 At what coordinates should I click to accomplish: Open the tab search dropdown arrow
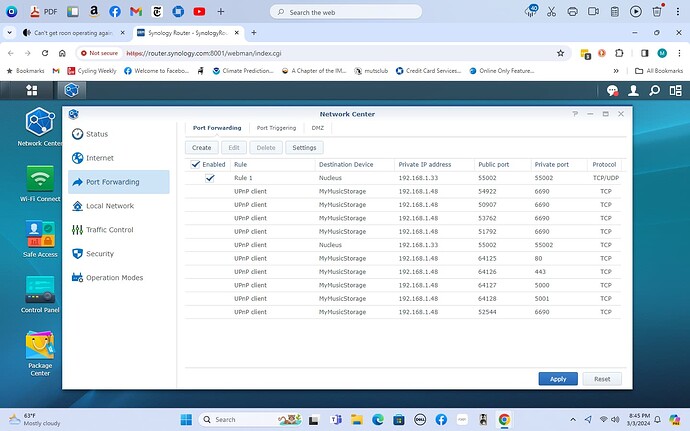click(x=9, y=33)
